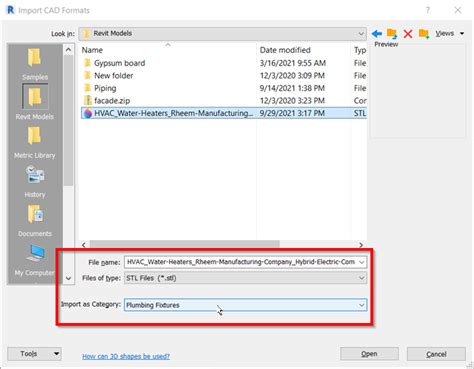
Task: Open the Samples shortcut in the places bar
Action: [35, 64]
